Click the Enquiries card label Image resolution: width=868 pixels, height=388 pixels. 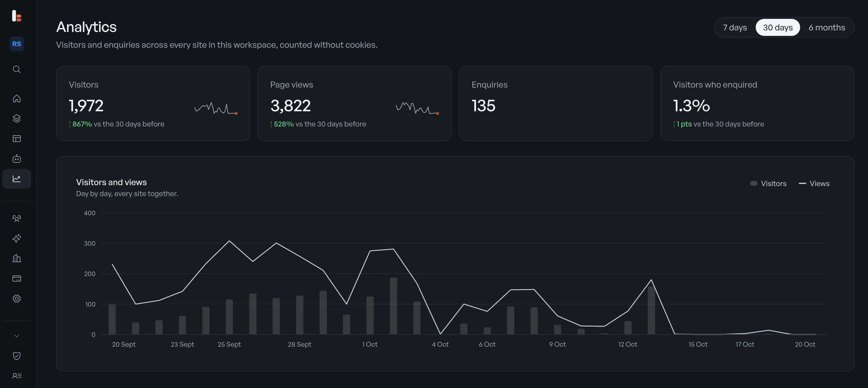point(490,85)
